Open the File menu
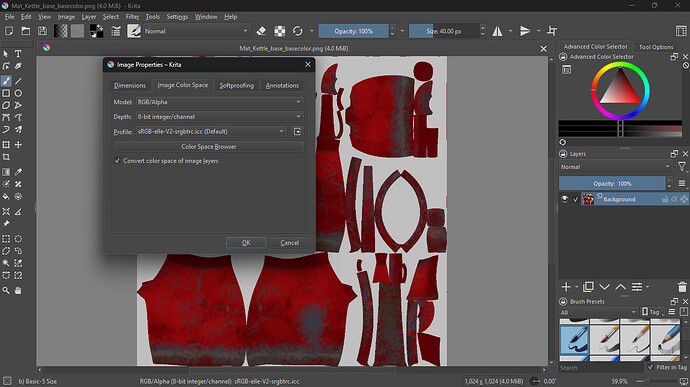Image resolution: width=690 pixels, height=387 pixels. click(9, 17)
